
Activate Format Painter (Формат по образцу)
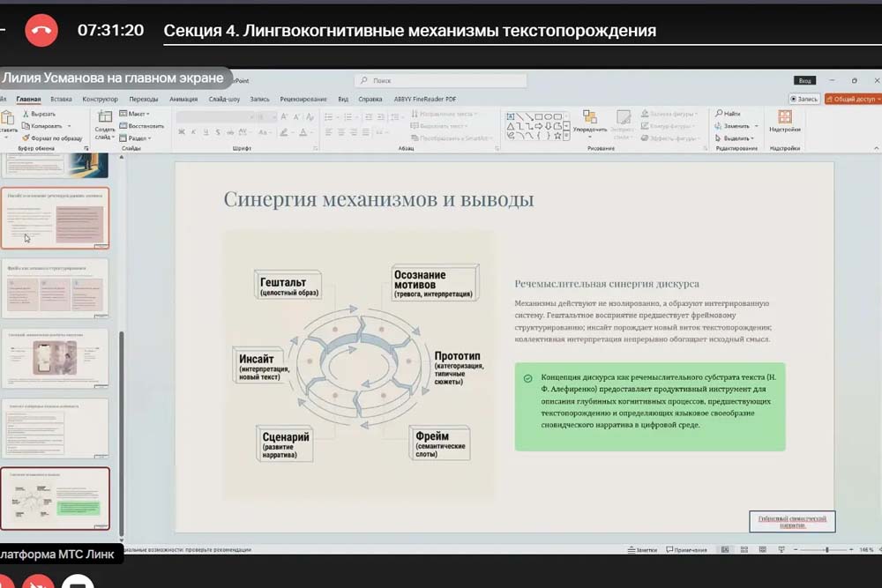coord(52,138)
